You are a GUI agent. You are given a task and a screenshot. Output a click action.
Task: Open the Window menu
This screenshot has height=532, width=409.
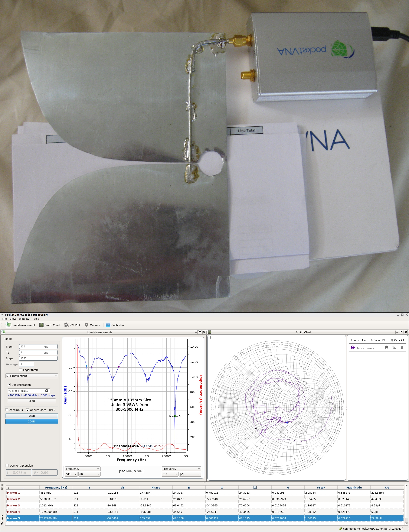pos(24,319)
